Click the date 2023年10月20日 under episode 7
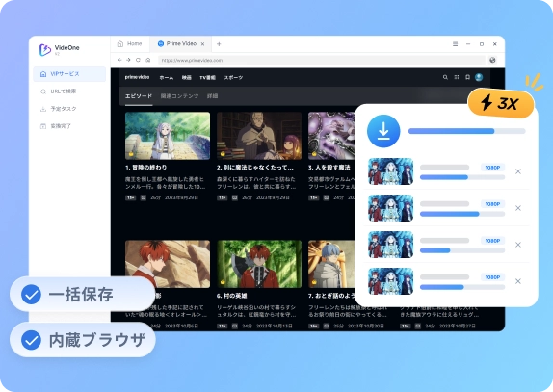 pyautogui.click(x=366, y=327)
